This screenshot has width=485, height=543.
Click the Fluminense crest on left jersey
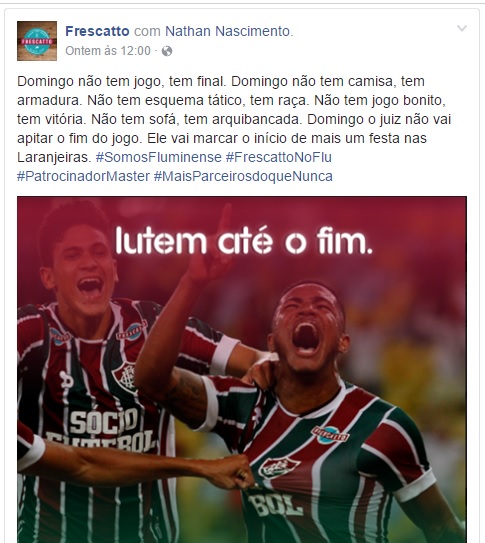(x=124, y=376)
